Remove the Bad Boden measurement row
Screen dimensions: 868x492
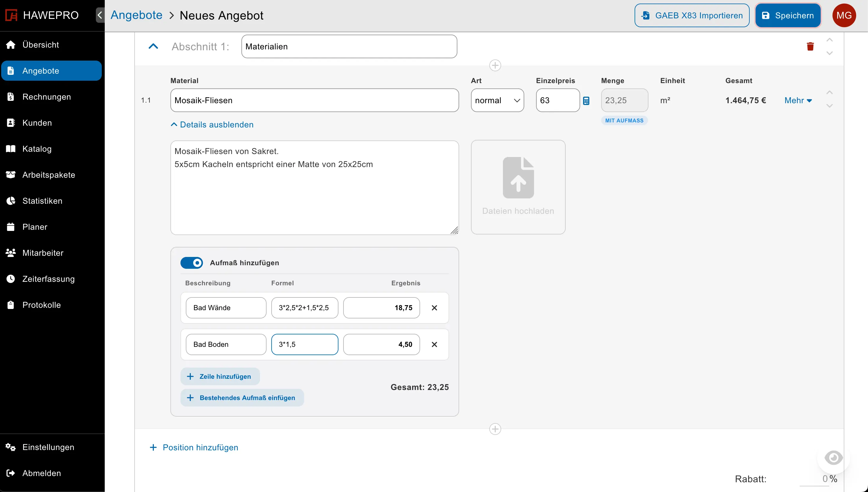434,344
